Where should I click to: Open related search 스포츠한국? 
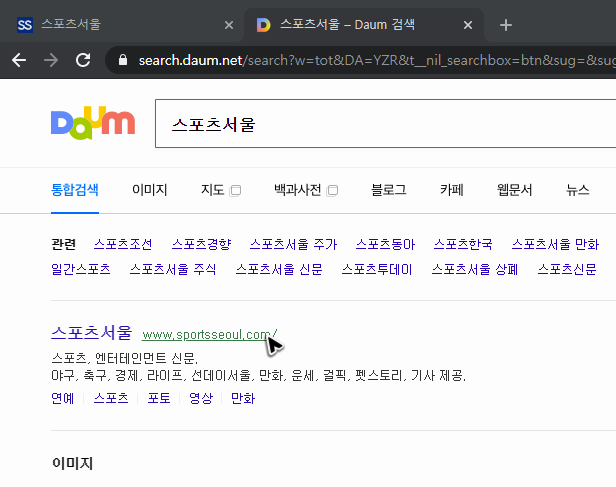coord(463,244)
